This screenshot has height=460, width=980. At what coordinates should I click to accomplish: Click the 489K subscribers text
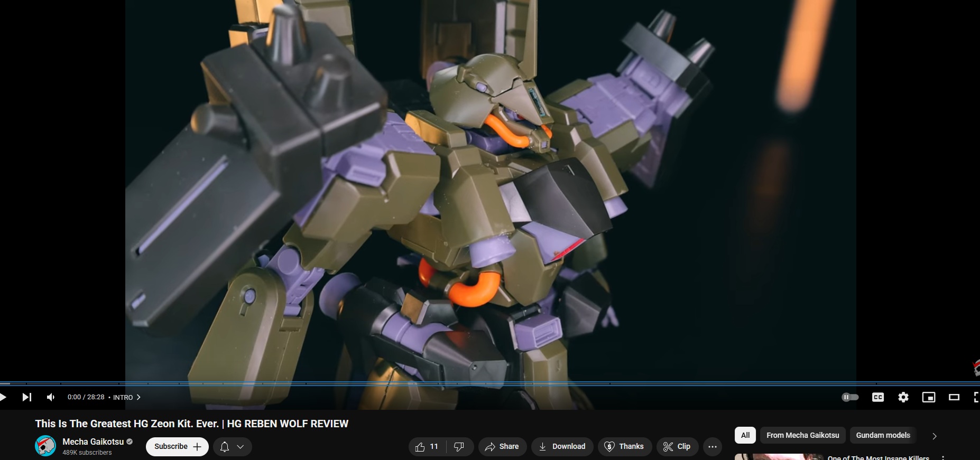87,453
